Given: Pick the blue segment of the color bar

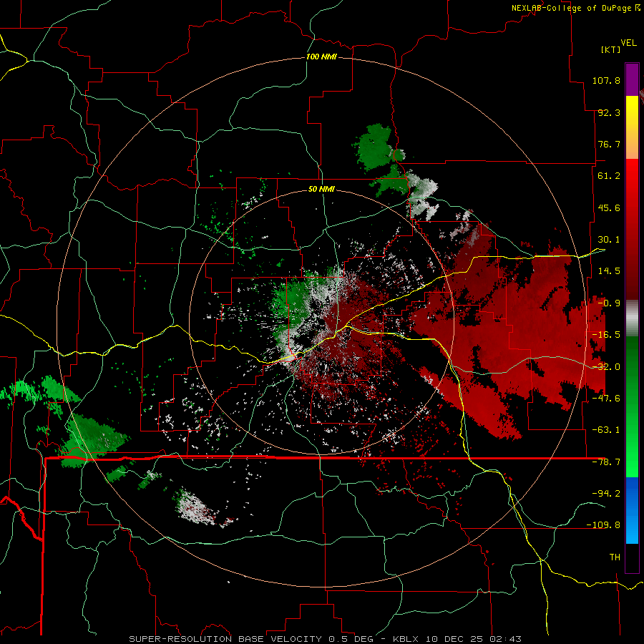Looking at the screenshot, I should pyautogui.click(x=632, y=510).
